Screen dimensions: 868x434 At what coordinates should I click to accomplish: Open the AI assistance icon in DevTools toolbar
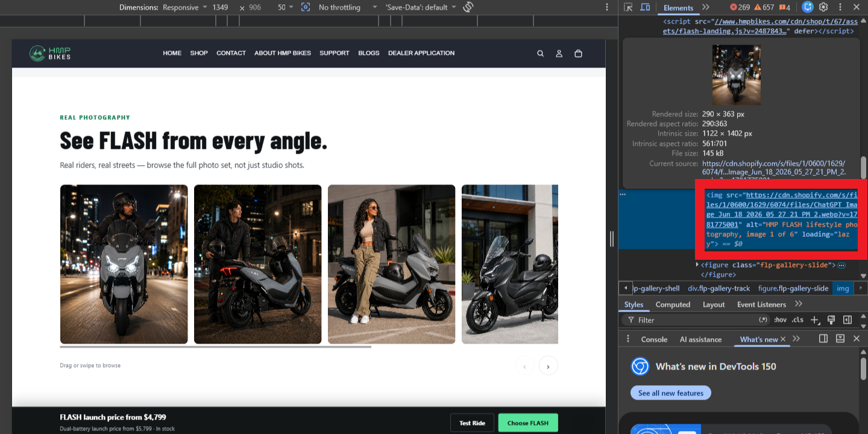808,7
